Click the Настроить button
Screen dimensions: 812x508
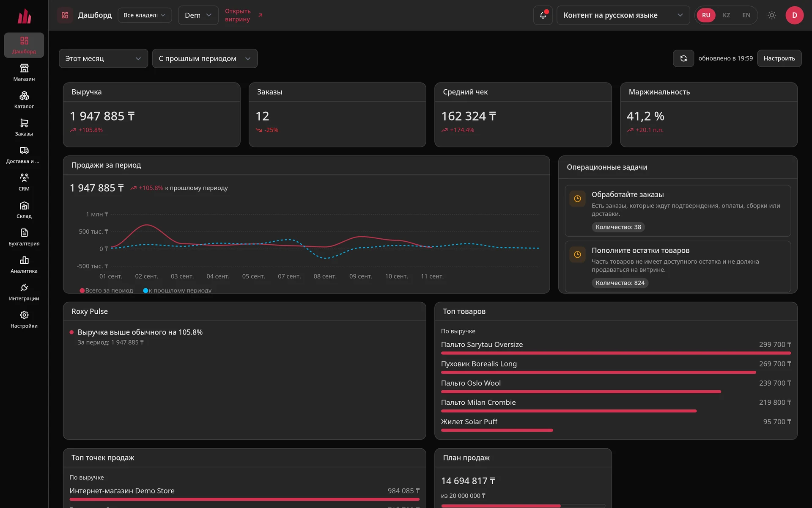pyautogui.click(x=779, y=58)
